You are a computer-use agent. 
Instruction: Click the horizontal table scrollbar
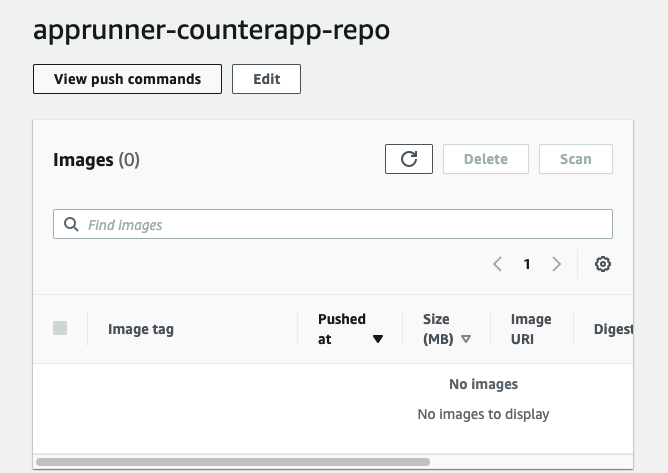[233, 462]
